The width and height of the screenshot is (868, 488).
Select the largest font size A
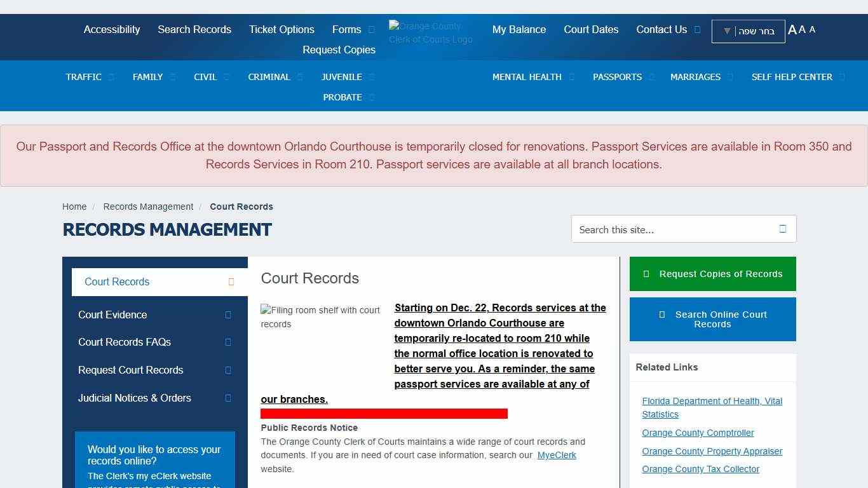tap(792, 30)
